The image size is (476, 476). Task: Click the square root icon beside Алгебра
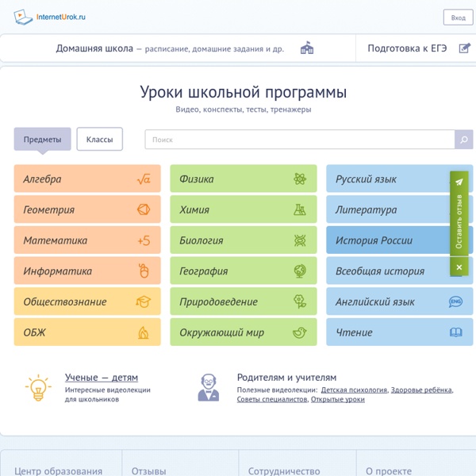click(144, 179)
